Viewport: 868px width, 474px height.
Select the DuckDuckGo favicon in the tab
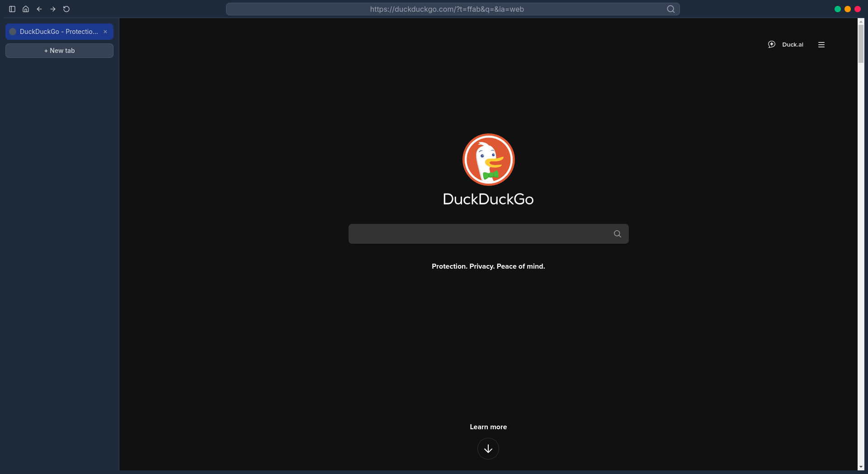click(12, 32)
